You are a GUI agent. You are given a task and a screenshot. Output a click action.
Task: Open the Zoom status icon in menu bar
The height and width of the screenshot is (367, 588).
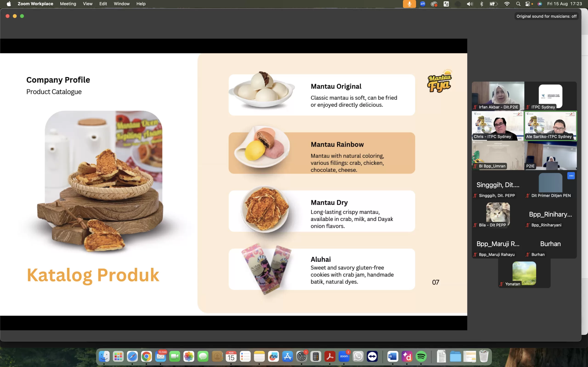tap(423, 4)
